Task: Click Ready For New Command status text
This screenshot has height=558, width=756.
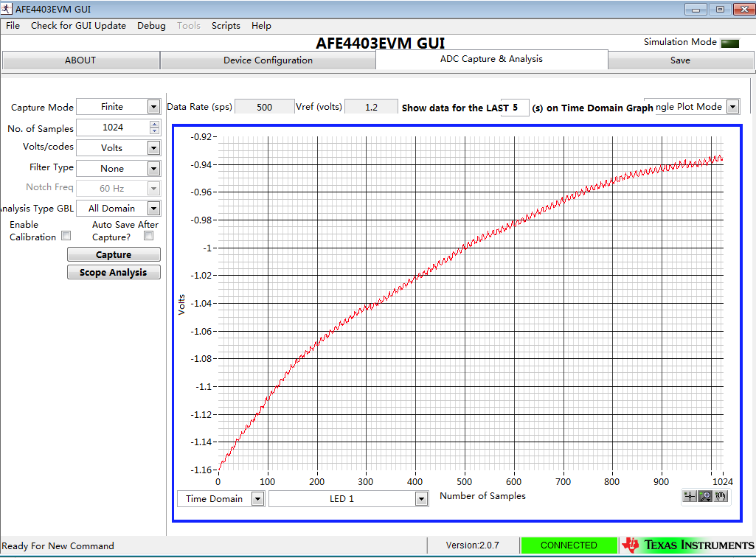Action: coord(58,546)
